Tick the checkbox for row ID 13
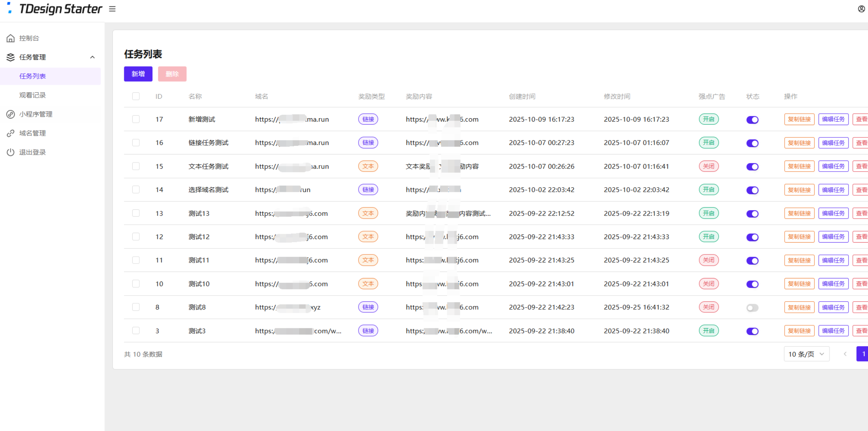Screen dimensions: 868x431 (136, 213)
